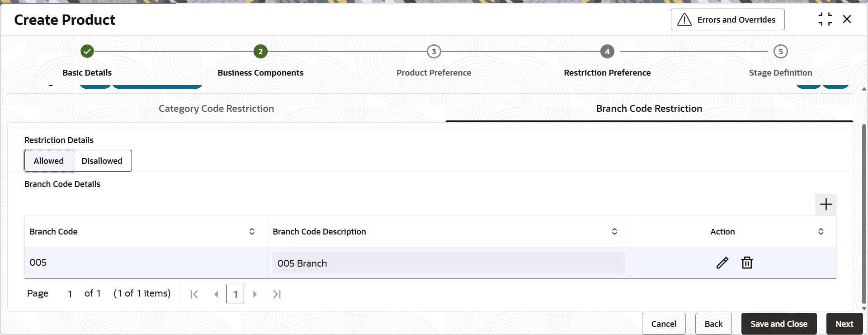Viewport: 868px width, 335px height.
Task: Click the page number input box
Action: pyautogui.click(x=235, y=294)
